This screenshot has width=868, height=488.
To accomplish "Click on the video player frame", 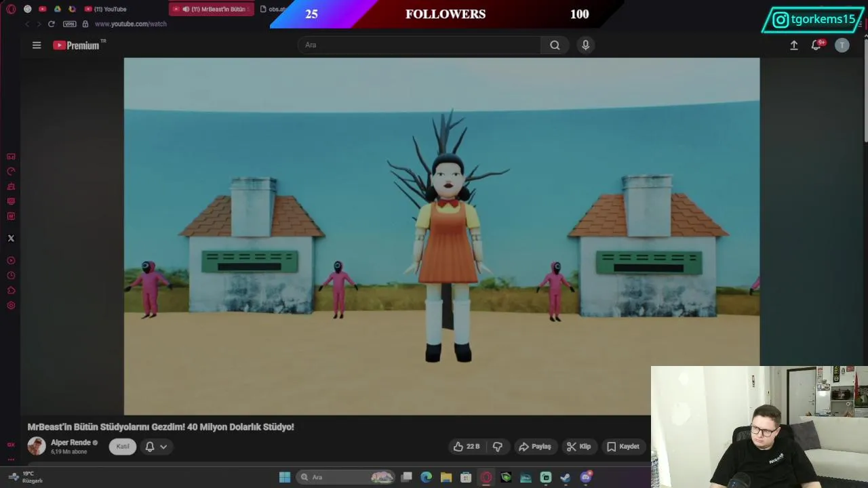I will point(441,236).
